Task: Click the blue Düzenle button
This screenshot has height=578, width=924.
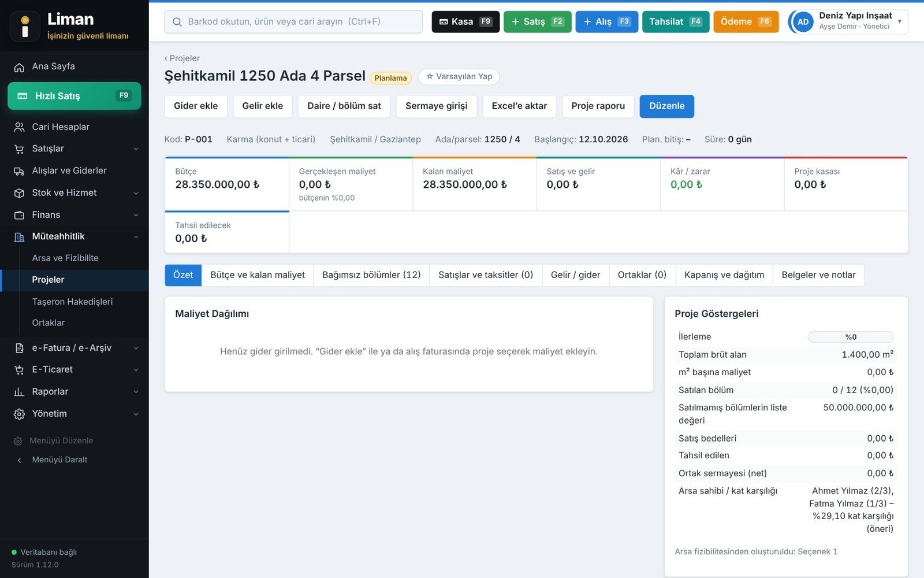Action: click(666, 106)
